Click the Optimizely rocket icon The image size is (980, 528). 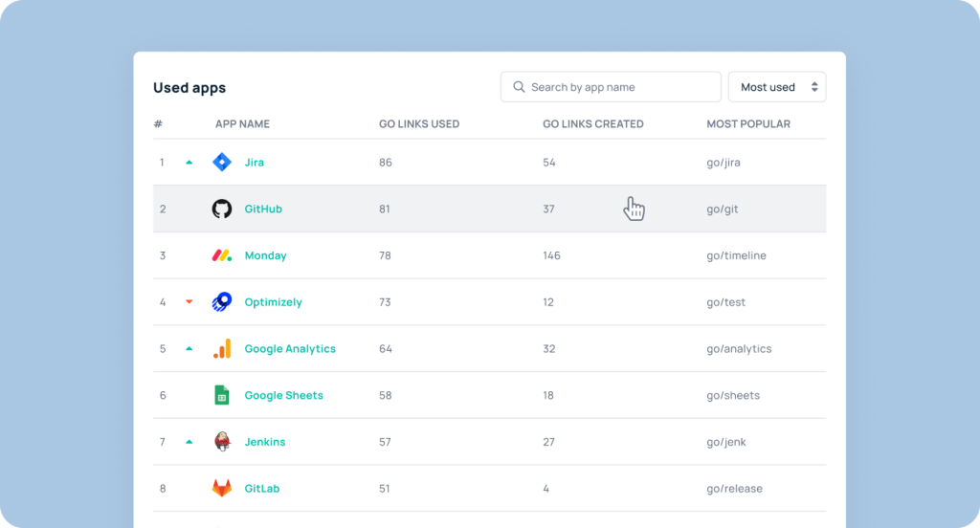[x=222, y=302]
